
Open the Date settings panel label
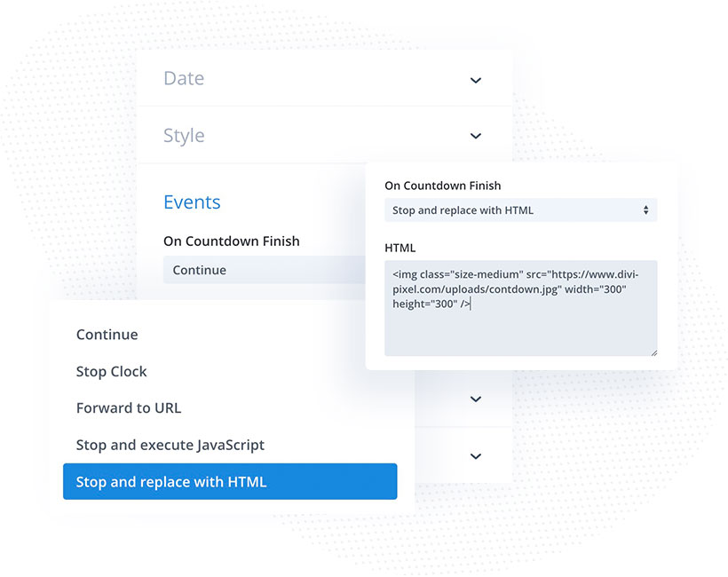tap(184, 78)
